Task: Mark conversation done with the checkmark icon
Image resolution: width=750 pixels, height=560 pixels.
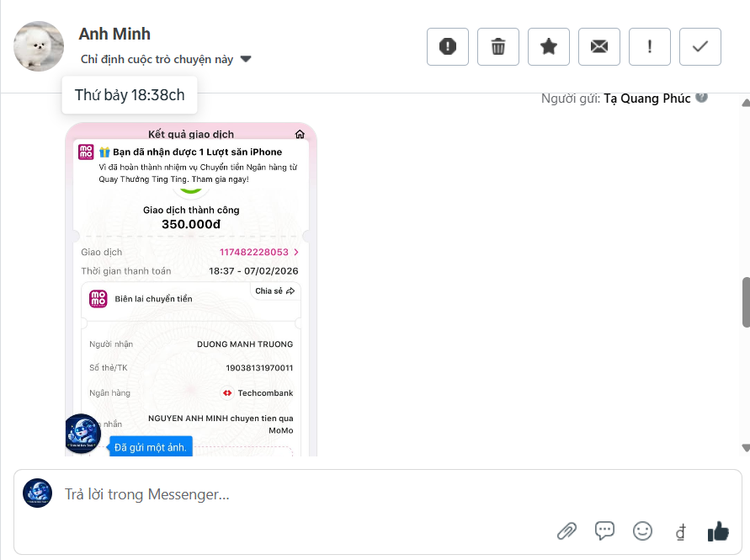Action: point(699,46)
